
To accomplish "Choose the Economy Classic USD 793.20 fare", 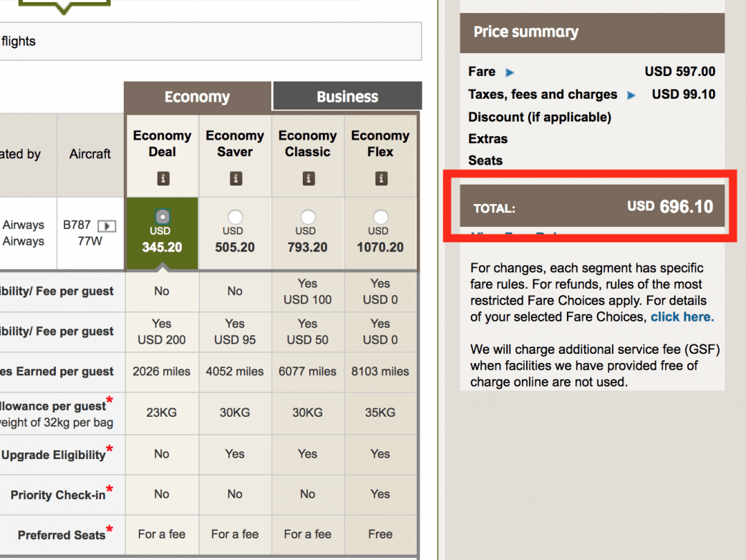I will [308, 217].
